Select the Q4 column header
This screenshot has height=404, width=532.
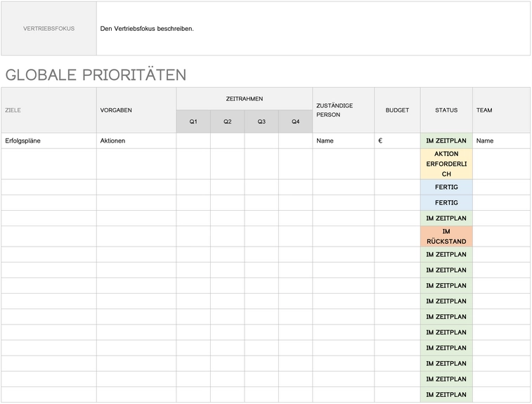pyautogui.click(x=296, y=122)
